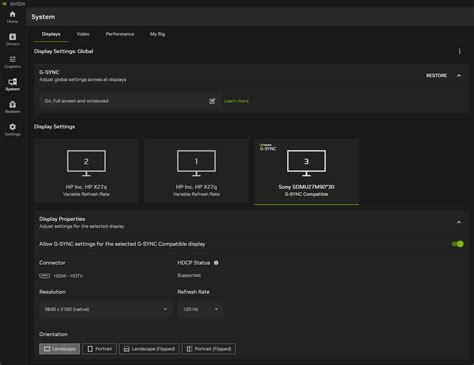
Task: Open the three-dot display settings menu
Action: point(459,51)
